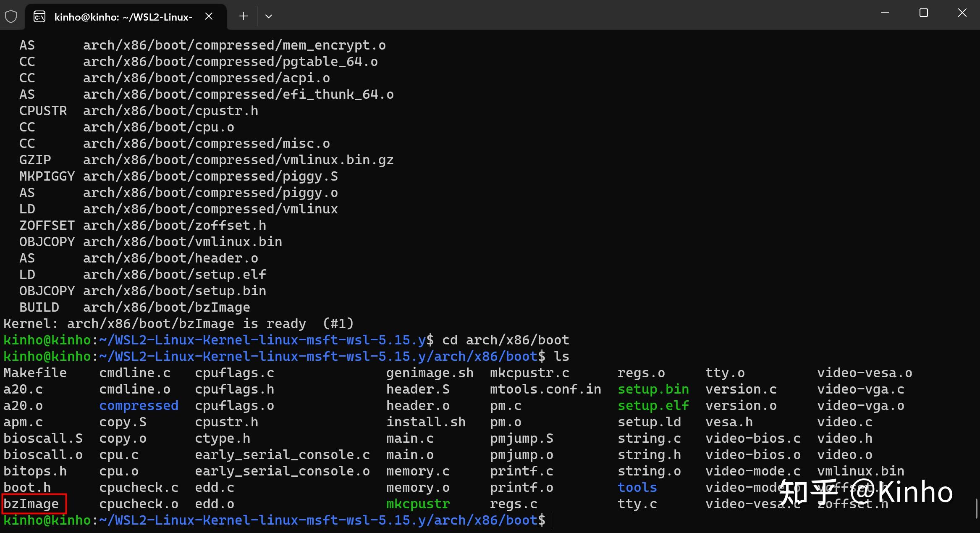Click the highlighted bzImage file name

(31, 504)
